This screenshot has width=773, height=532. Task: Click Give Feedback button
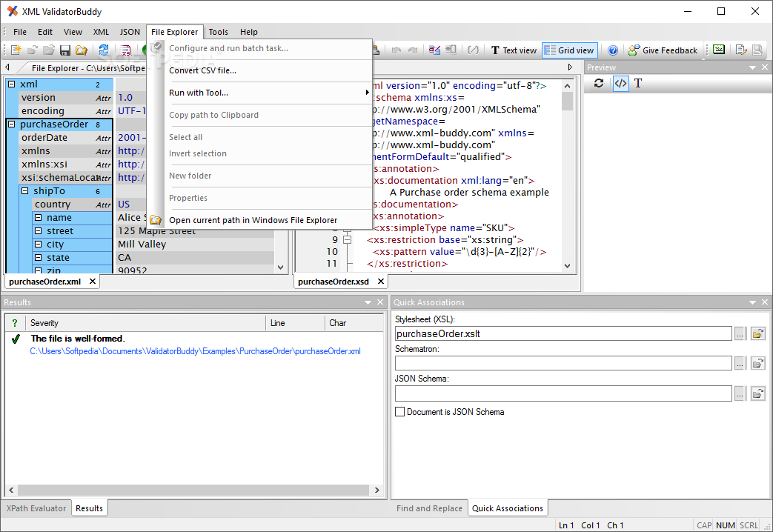pyautogui.click(x=663, y=50)
